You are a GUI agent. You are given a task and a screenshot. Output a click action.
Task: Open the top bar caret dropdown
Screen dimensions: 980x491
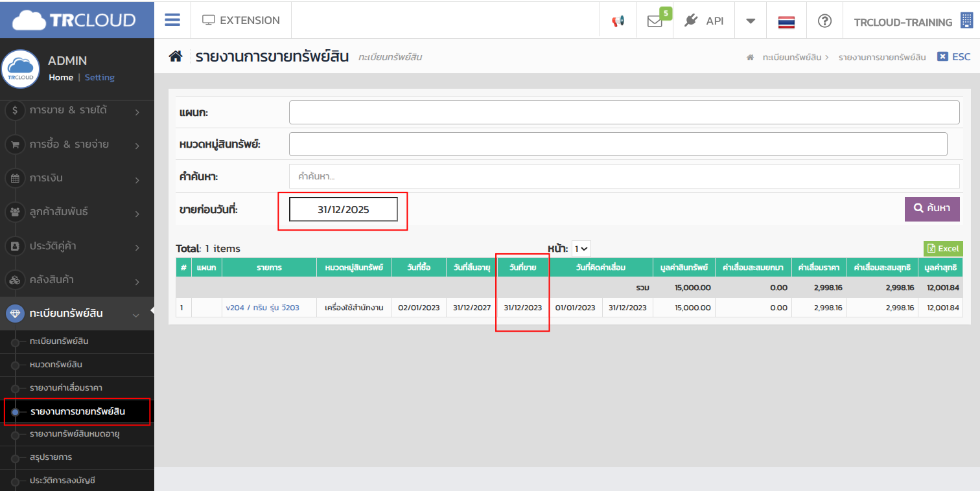click(751, 21)
